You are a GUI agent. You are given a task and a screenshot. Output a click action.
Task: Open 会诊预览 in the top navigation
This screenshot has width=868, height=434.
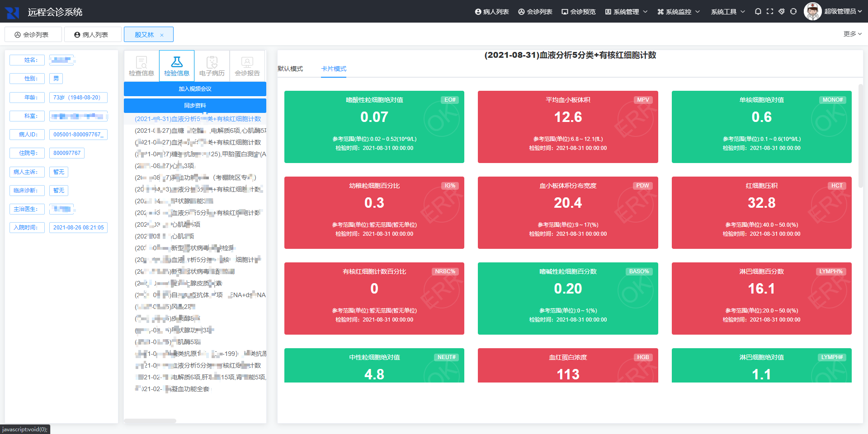click(579, 12)
